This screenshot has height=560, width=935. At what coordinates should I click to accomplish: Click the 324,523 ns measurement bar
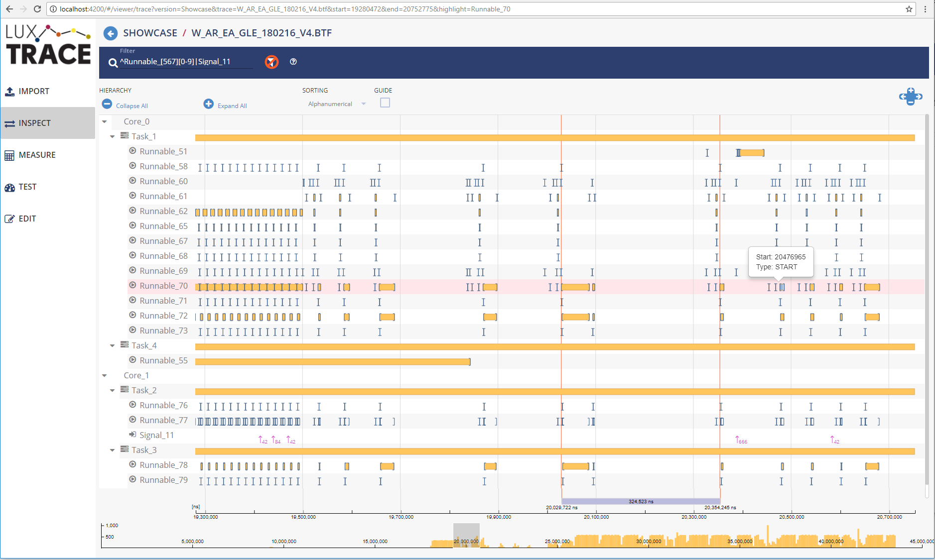pos(641,501)
